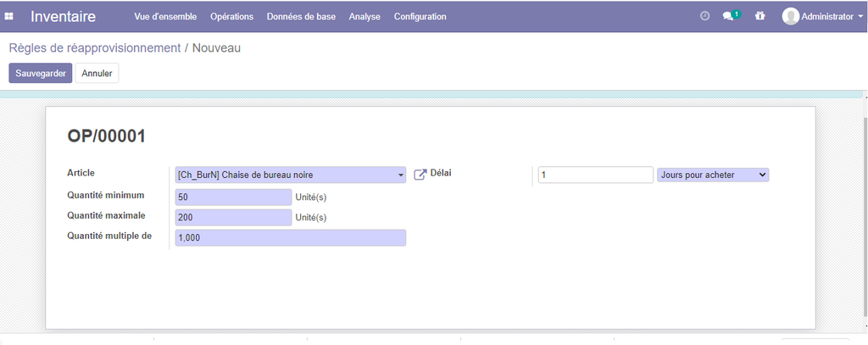This screenshot has width=868, height=345.
Task: Open the Vue d'ensemble menu
Action: click(165, 16)
